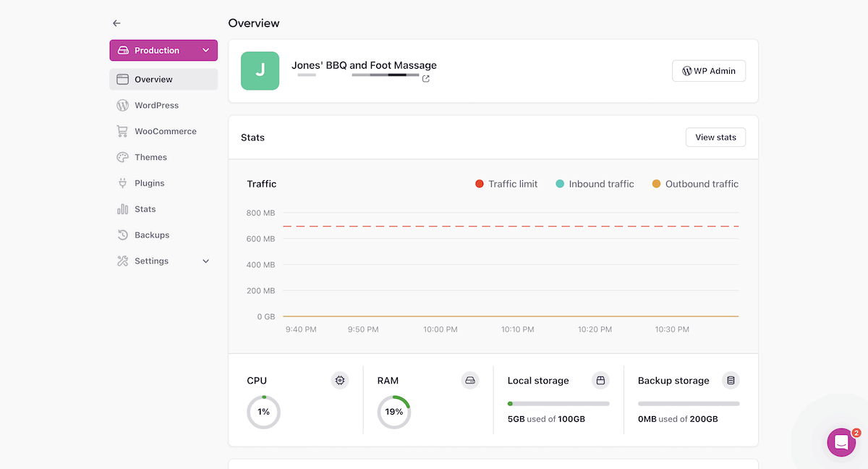Click the back arrow icon
868x469 pixels.
[x=116, y=23]
